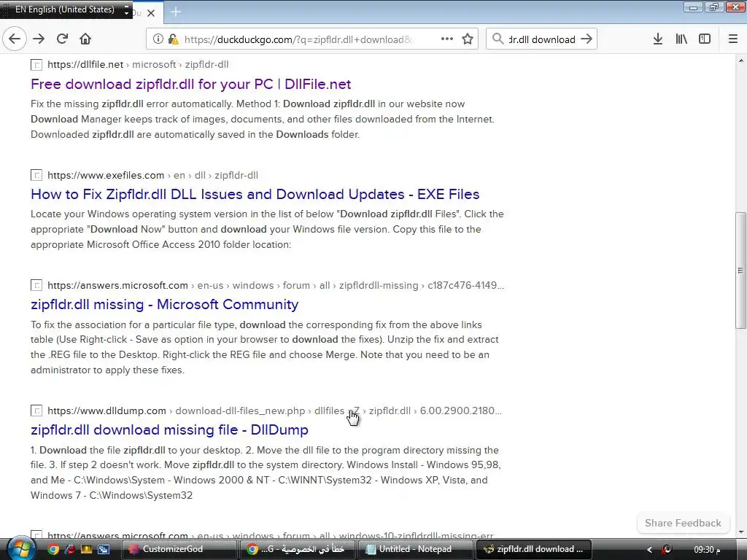The height and width of the screenshot is (560, 747).
Task: Toggle the sidebar view icon
Action: [x=705, y=39]
